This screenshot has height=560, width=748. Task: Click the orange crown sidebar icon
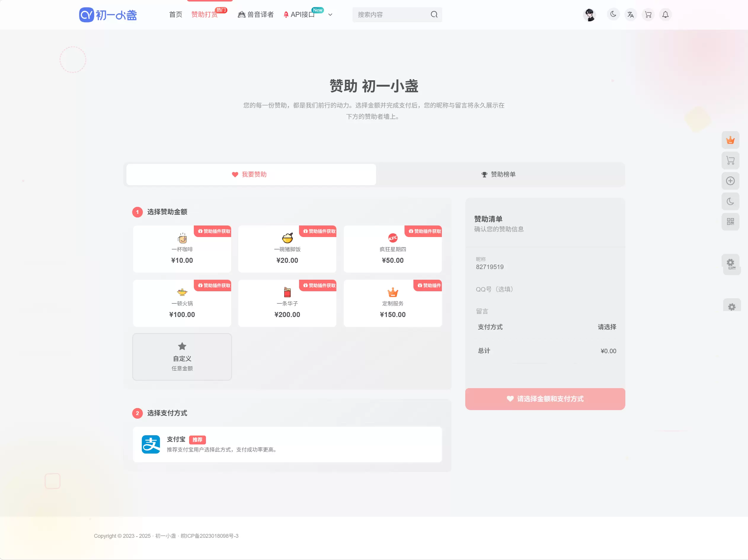coord(731,140)
